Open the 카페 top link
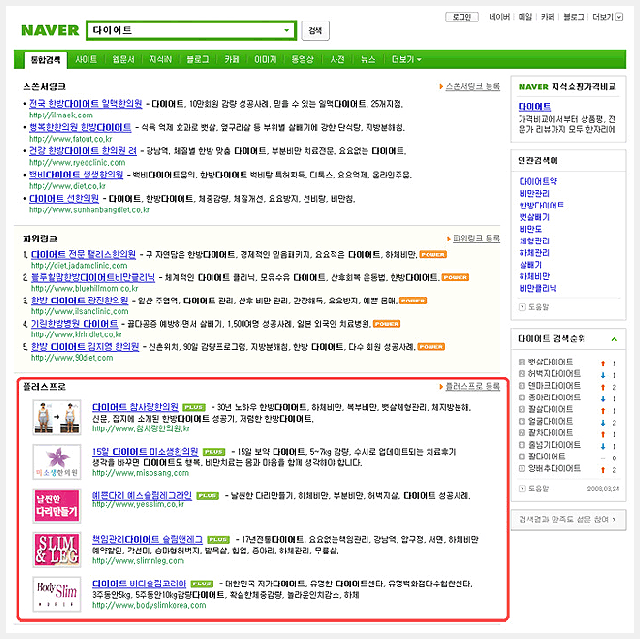Screen dimensions: 640x639 [547, 17]
